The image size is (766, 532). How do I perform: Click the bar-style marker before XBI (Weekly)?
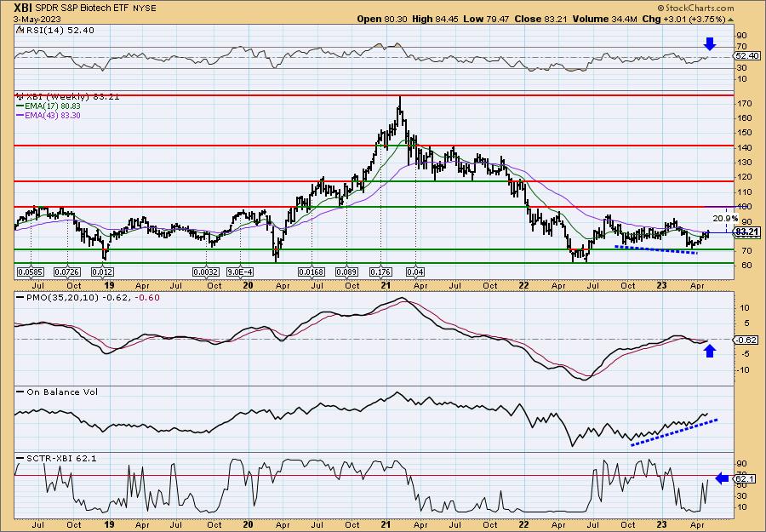pyautogui.click(x=20, y=97)
